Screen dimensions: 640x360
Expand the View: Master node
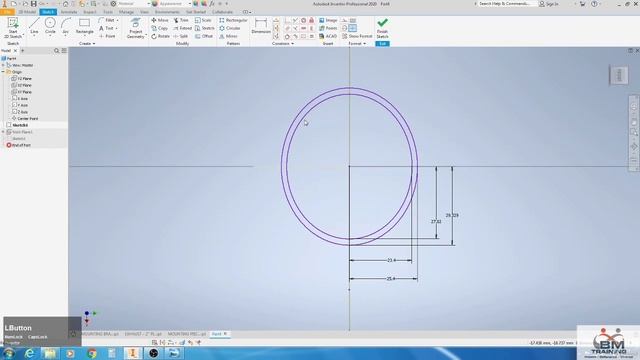click(3, 65)
